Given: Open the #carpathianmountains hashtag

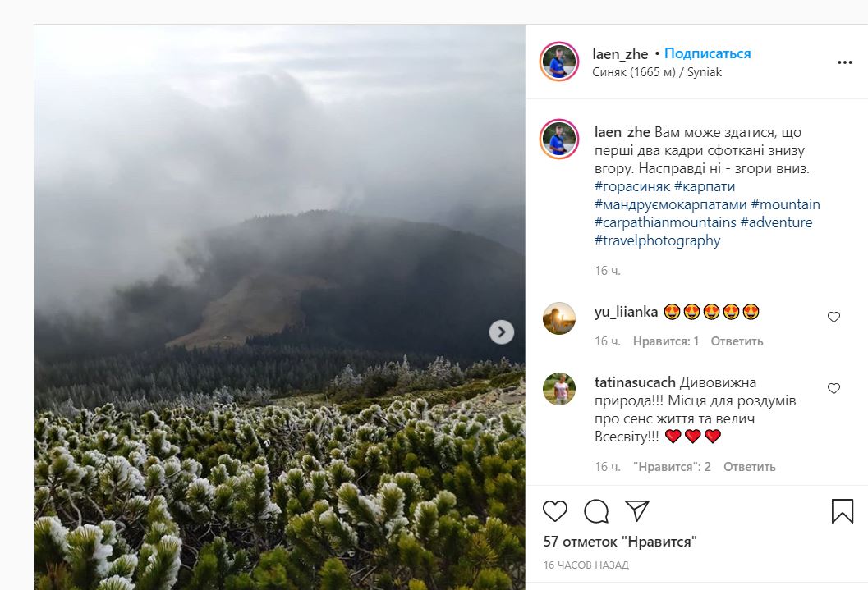Looking at the screenshot, I should pos(664,222).
